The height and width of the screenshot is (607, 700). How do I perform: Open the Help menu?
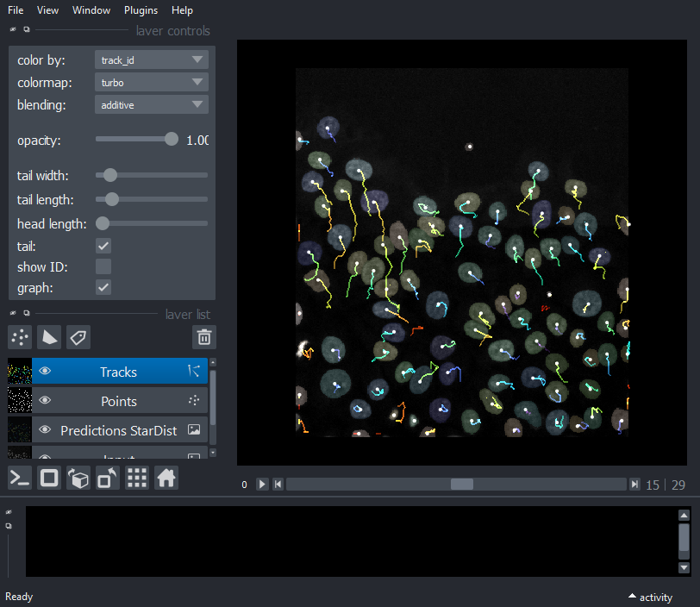[x=182, y=10]
